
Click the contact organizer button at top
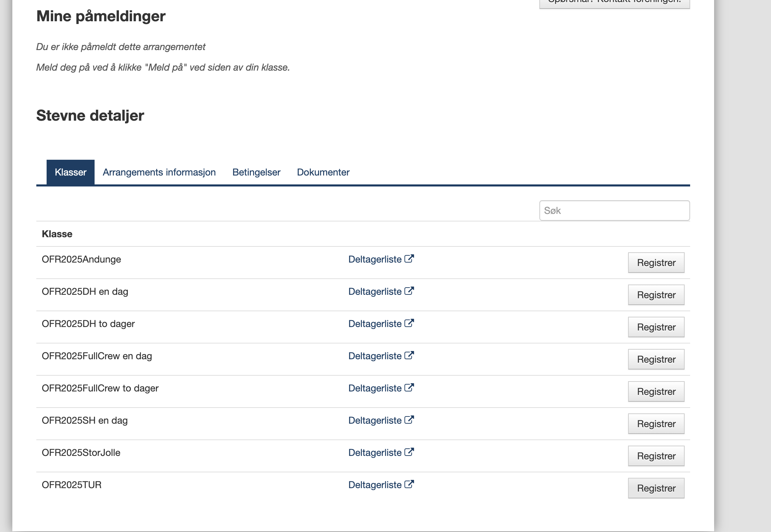pos(614,3)
